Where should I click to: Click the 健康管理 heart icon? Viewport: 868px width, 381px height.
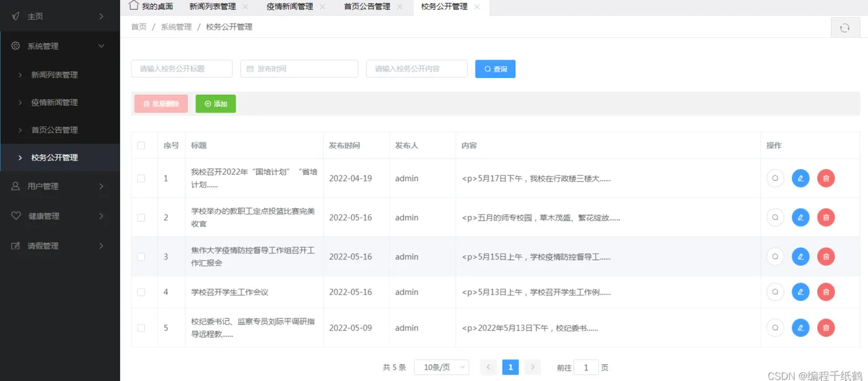click(x=16, y=216)
